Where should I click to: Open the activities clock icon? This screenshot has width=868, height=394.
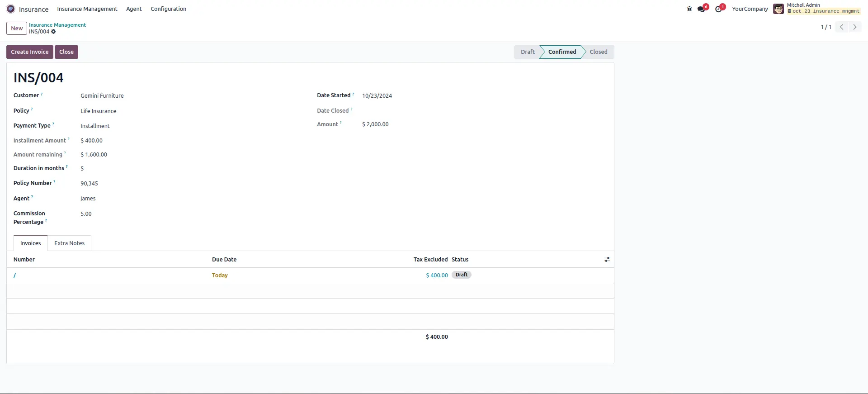718,9
